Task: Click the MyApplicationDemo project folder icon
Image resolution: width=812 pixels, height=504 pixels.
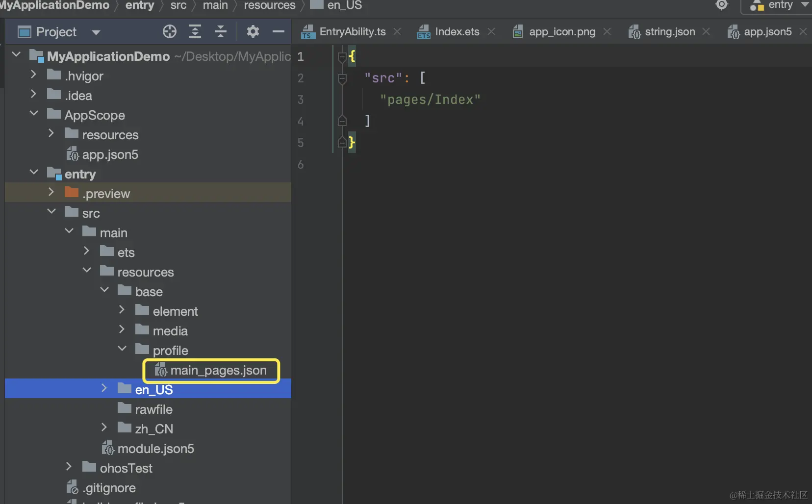Action: point(37,55)
